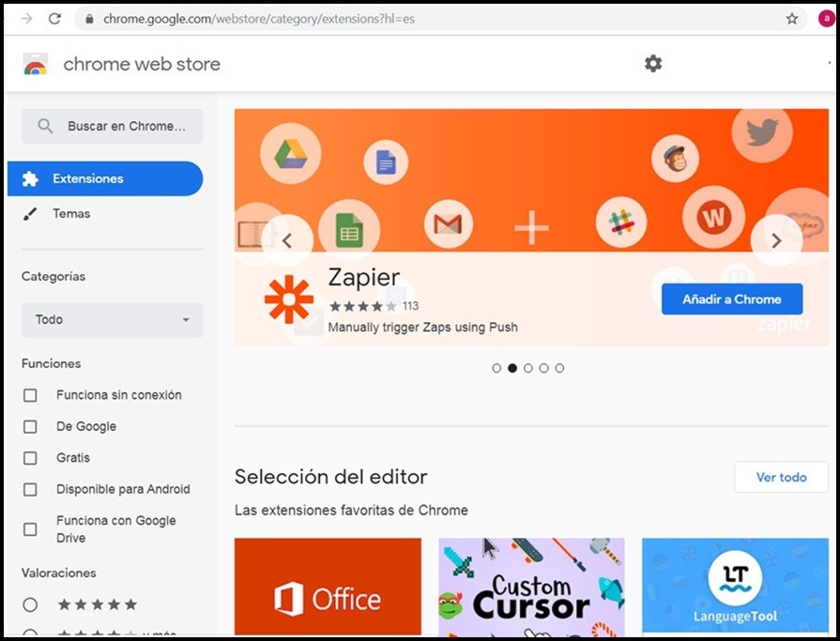
Task: Click the Funciones label
Action: tap(52, 363)
